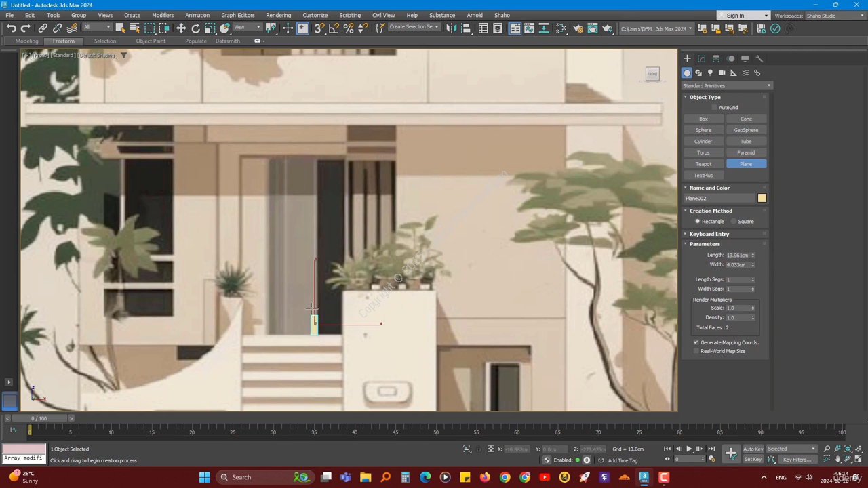Open the Workspaces Shaho Studio dropdown
868x488 pixels.
(835, 16)
